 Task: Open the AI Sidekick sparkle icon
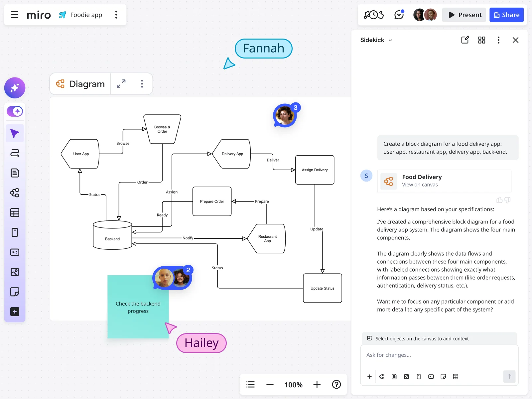coord(15,88)
